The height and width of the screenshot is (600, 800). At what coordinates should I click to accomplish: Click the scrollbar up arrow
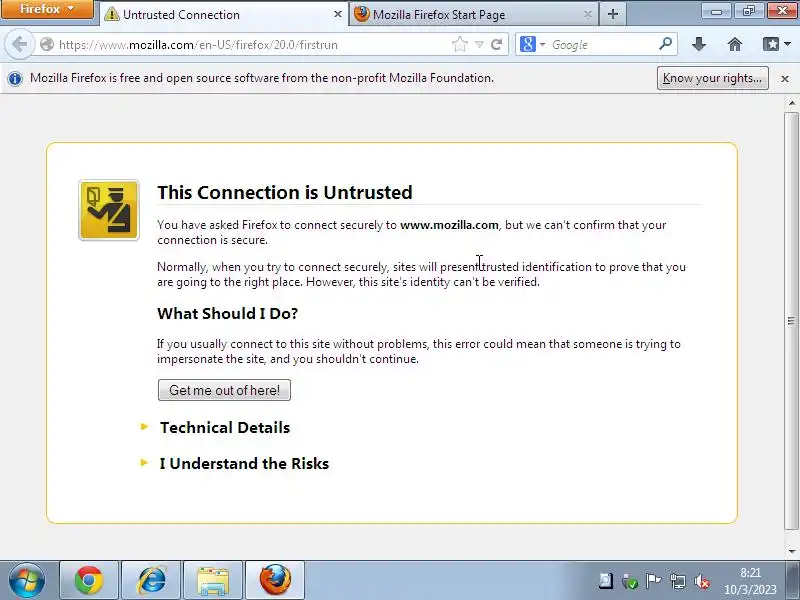tap(791, 103)
